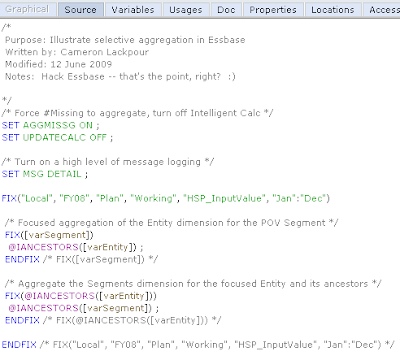Place cursor in 'SET AGGMISSG ON' line
The width and height of the screenshot is (400, 360).
point(50,125)
